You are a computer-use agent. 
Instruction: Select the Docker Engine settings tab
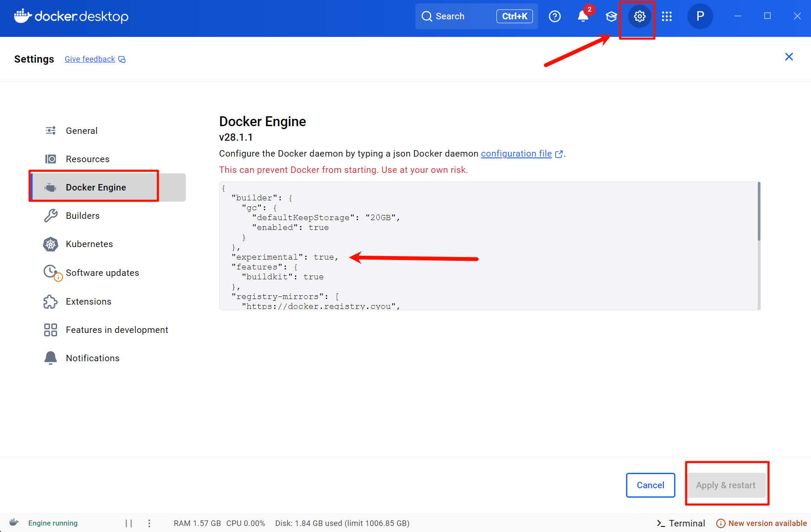pyautogui.click(x=108, y=187)
